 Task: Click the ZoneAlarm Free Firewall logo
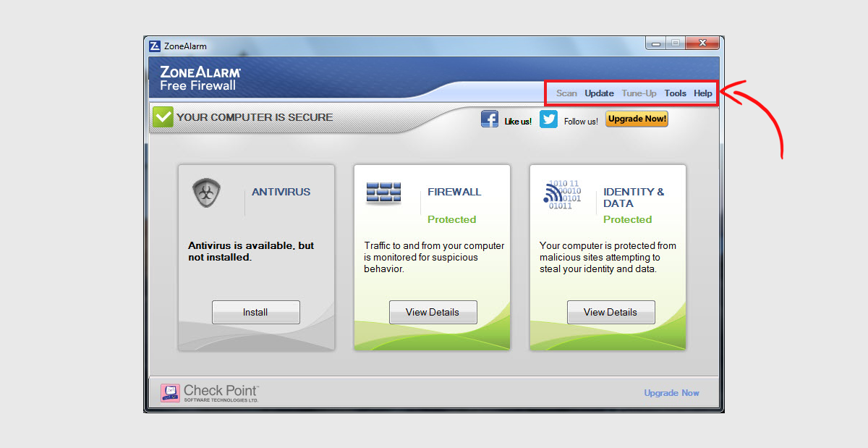[200, 79]
